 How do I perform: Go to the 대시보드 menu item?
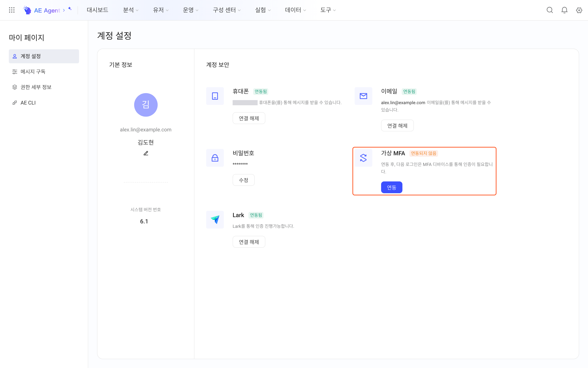[x=97, y=10]
